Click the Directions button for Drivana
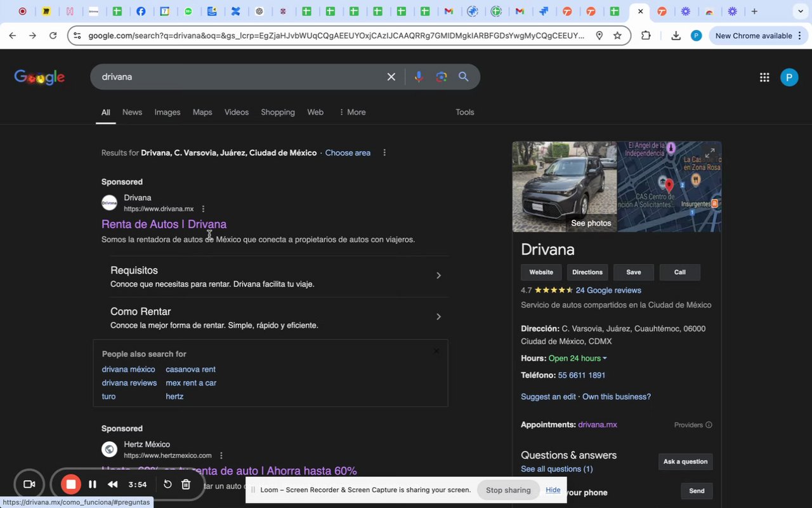812x508 pixels. click(587, 272)
